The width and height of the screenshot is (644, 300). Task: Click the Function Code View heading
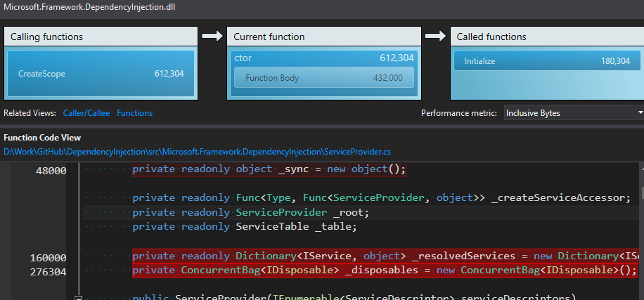tap(42, 138)
